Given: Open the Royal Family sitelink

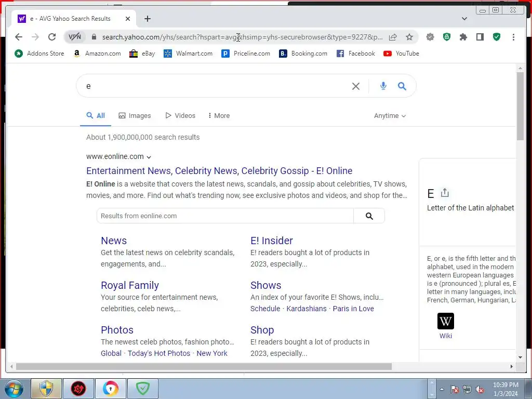Looking at the screenshot, I should click(129, 285).
